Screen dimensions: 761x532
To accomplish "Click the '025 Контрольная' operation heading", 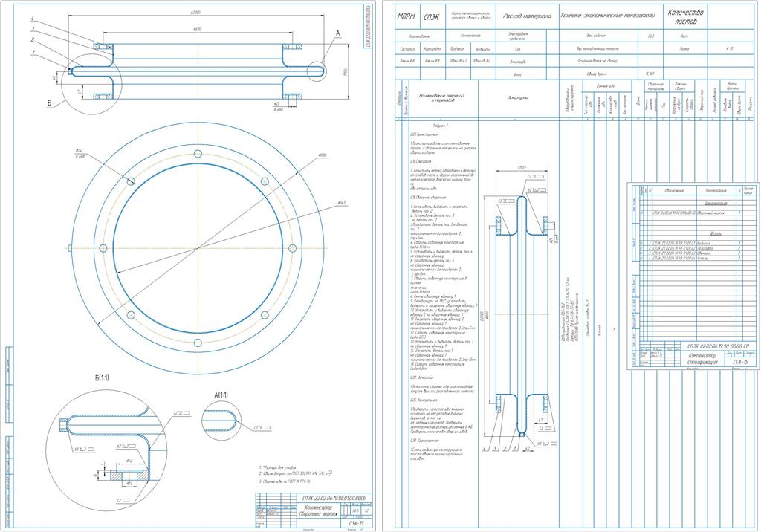I will pyautogui.click(x=423, y=400).
